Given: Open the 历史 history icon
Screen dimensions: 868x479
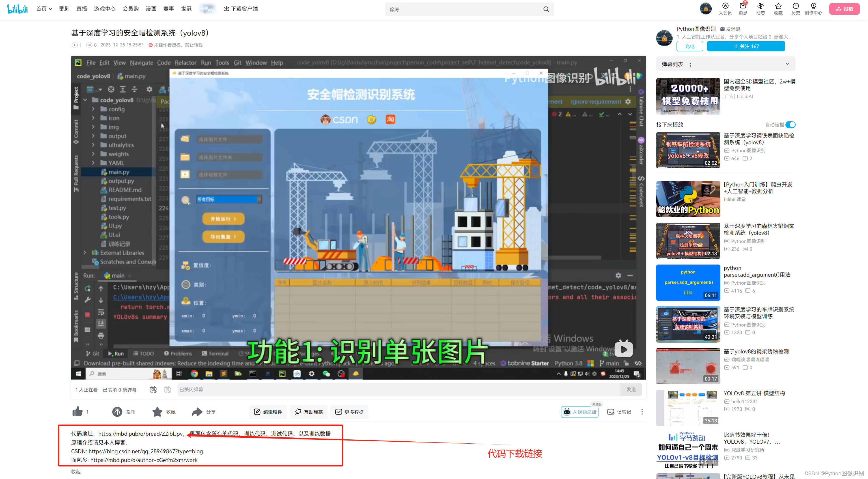Looking at the screenshot, I should 796,9.
